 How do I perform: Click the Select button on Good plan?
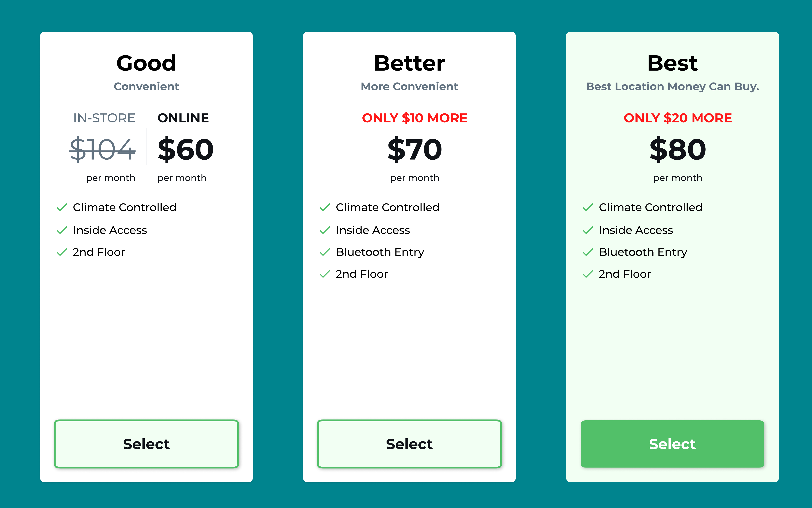146,444
